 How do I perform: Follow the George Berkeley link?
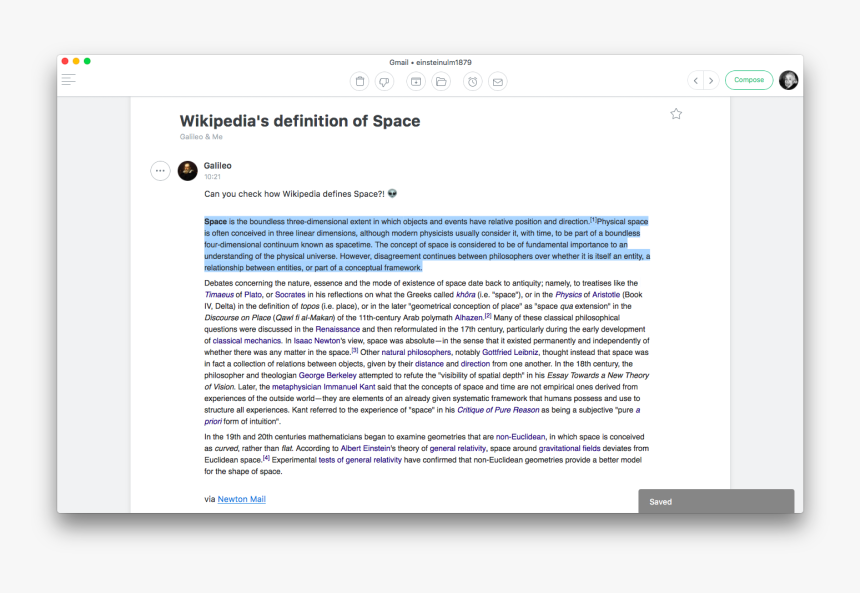[327, 375]
